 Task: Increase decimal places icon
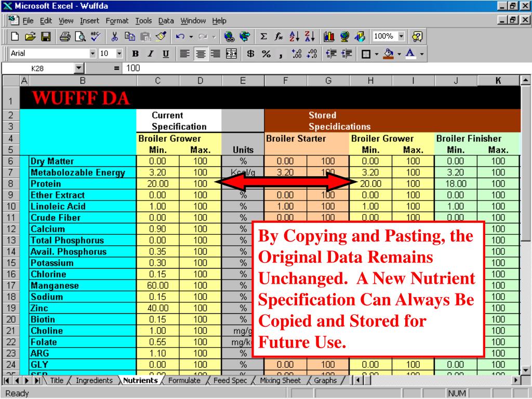coord(297,54)
